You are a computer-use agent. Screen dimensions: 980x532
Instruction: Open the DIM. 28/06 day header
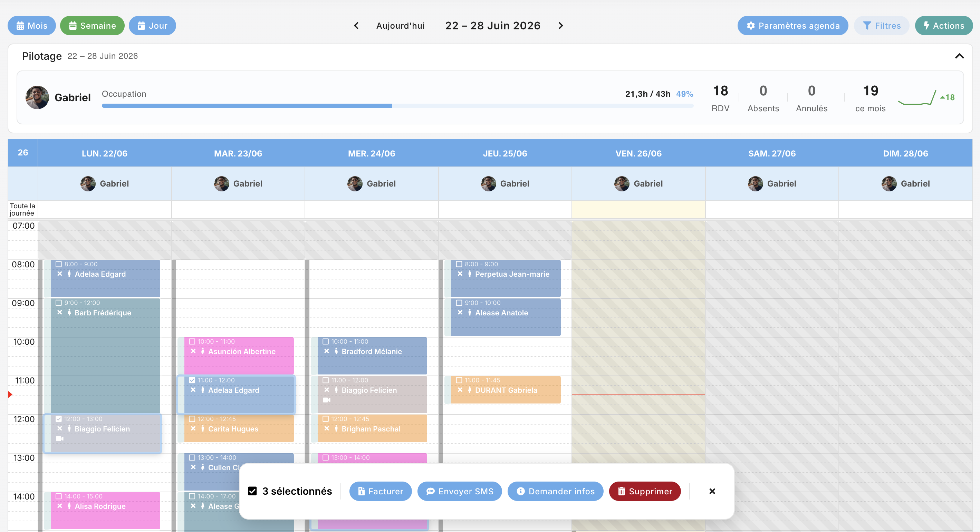905,153
